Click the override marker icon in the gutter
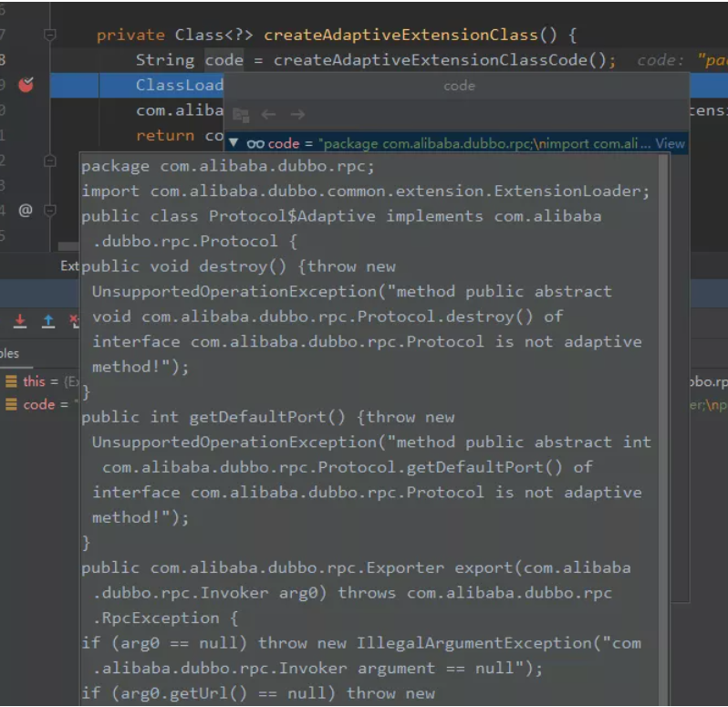728x707 pixels. click(26, 210)
